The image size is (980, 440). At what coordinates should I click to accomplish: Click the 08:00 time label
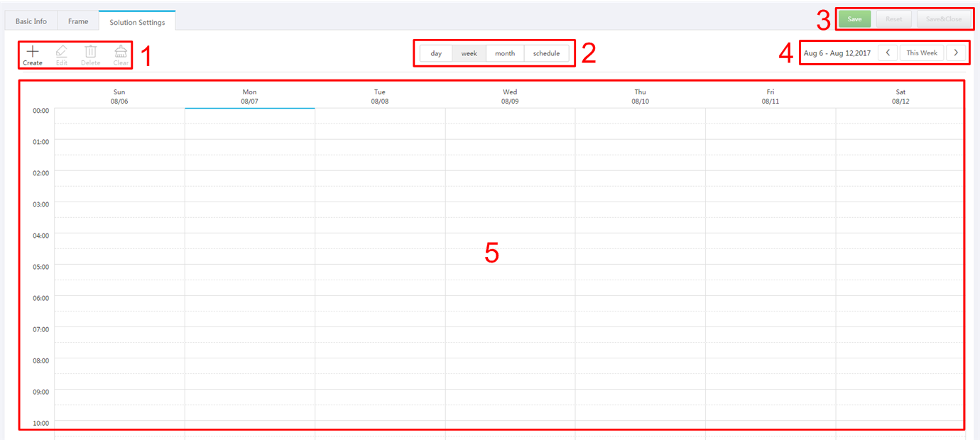coord(41,361)
